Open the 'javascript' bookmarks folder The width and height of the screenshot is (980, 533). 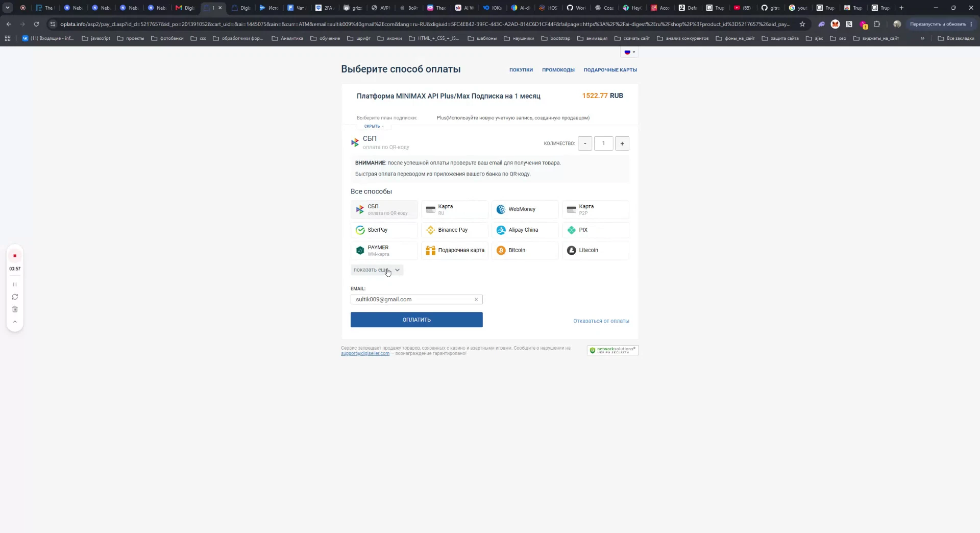[96, 38]
